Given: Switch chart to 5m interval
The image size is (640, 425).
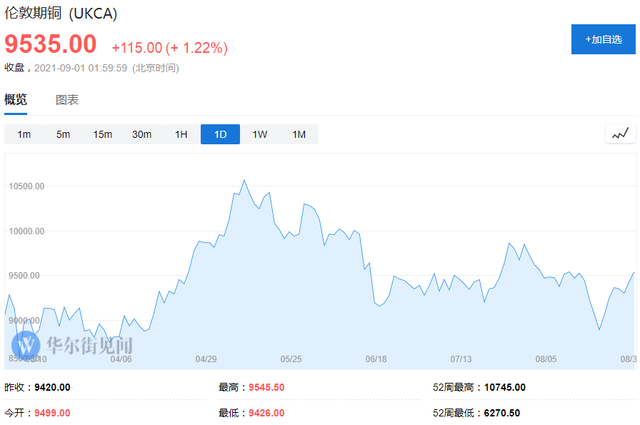Looking at the screenshot, I should 63,134.
